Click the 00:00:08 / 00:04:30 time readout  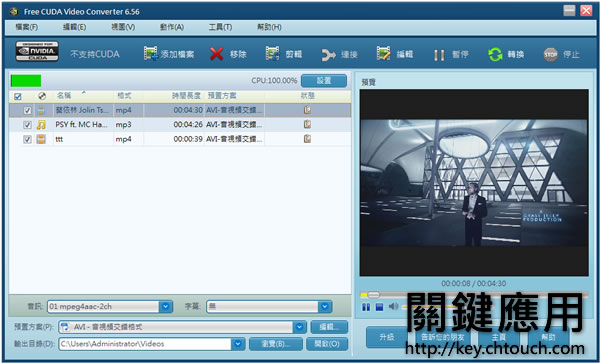pyautogui.click(x=473, y=283)
